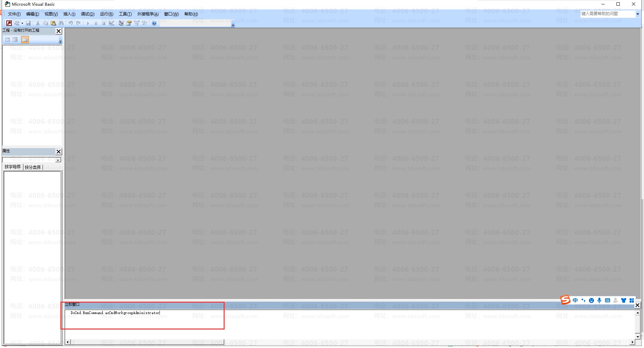Click the help question input box
644x348 pixels.
(x=608, y=14)
